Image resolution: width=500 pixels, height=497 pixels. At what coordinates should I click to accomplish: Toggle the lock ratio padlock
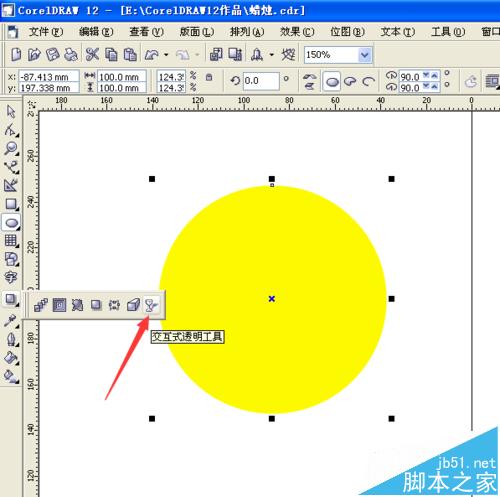coord(209,77)
